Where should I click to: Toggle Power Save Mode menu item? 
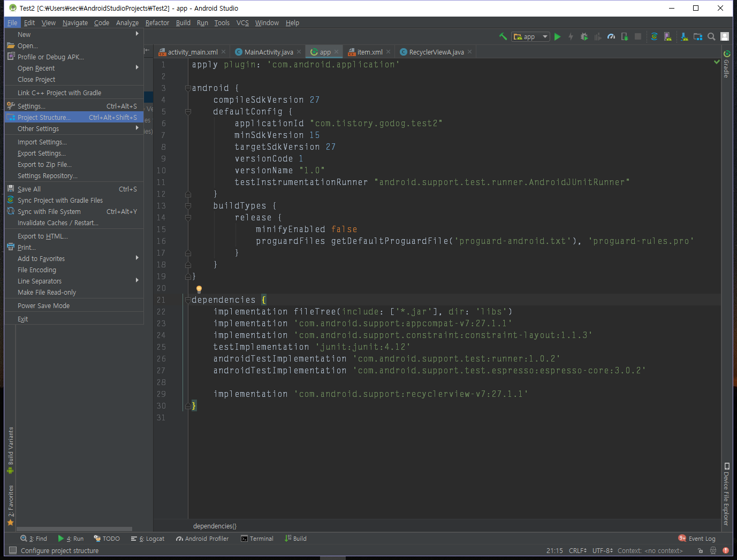pos(74,305)
